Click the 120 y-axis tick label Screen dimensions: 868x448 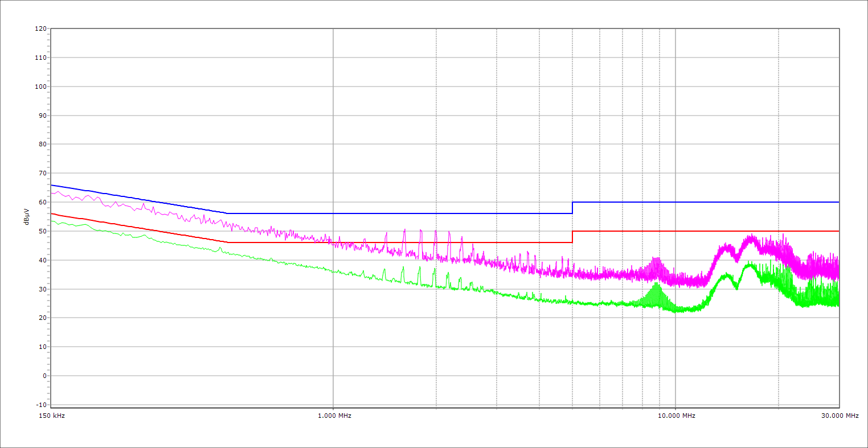pos(40,29)
